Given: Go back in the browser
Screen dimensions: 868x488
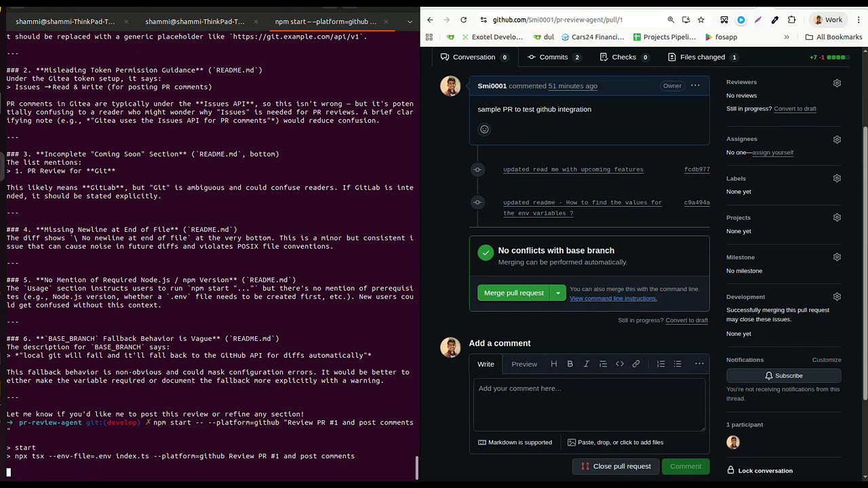Looking at the screenshot, I should click(x=430, y=20).
